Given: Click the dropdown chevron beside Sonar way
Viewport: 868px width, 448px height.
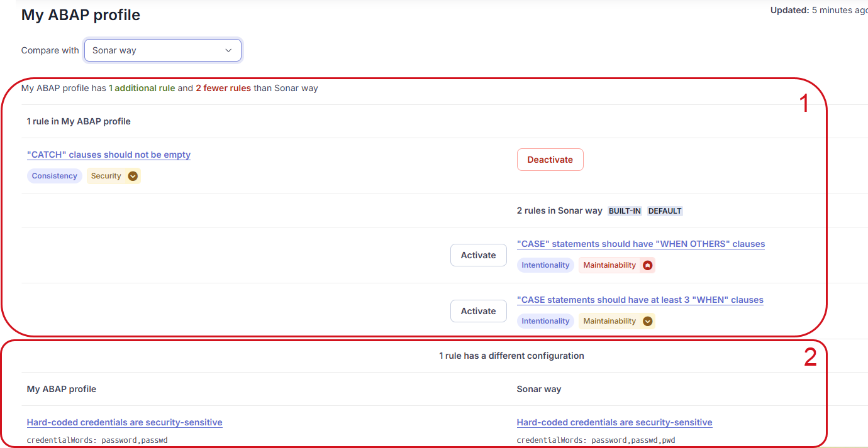Looking at the screenshot, I should coord(228,50).
